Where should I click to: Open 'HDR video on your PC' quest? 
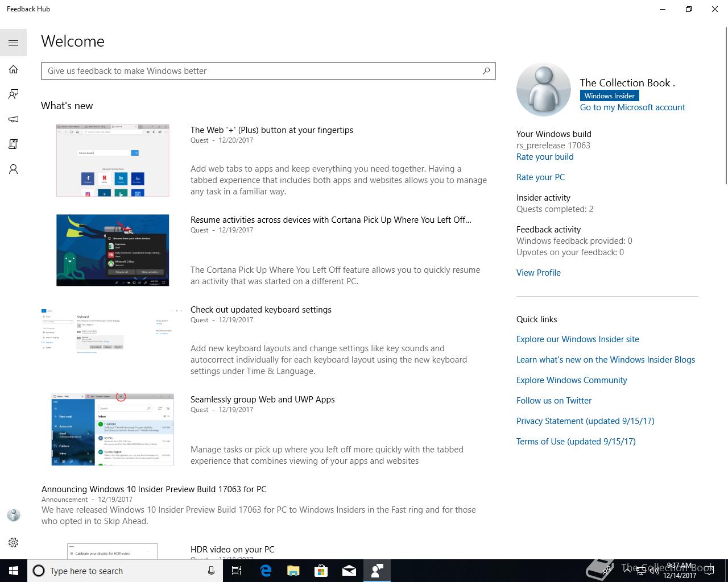pos(233,550)
